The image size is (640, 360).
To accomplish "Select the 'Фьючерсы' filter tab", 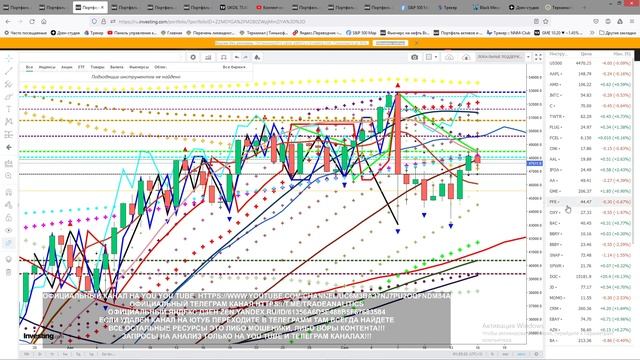I will coord(139,67).
